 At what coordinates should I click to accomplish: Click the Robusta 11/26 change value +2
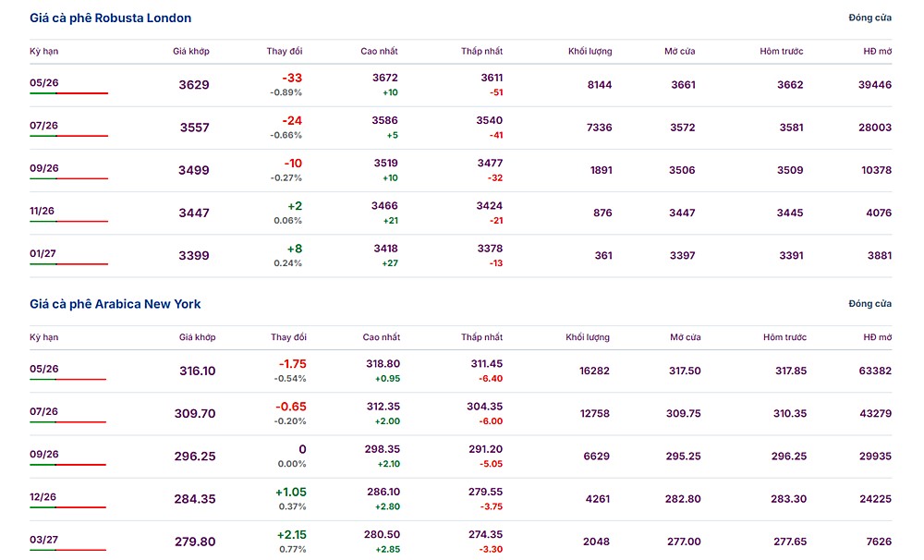click(x=295, y=206)
